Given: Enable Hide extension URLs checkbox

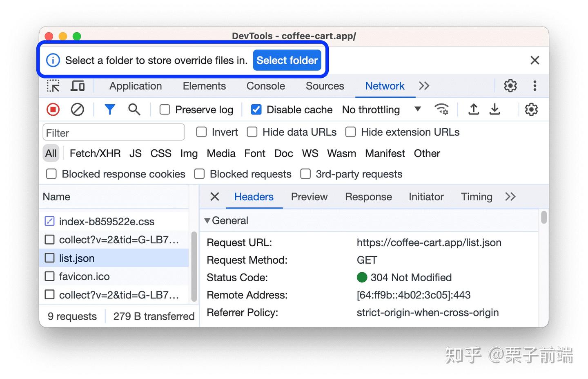Looking at the screenshot, I should click(351, 132).
